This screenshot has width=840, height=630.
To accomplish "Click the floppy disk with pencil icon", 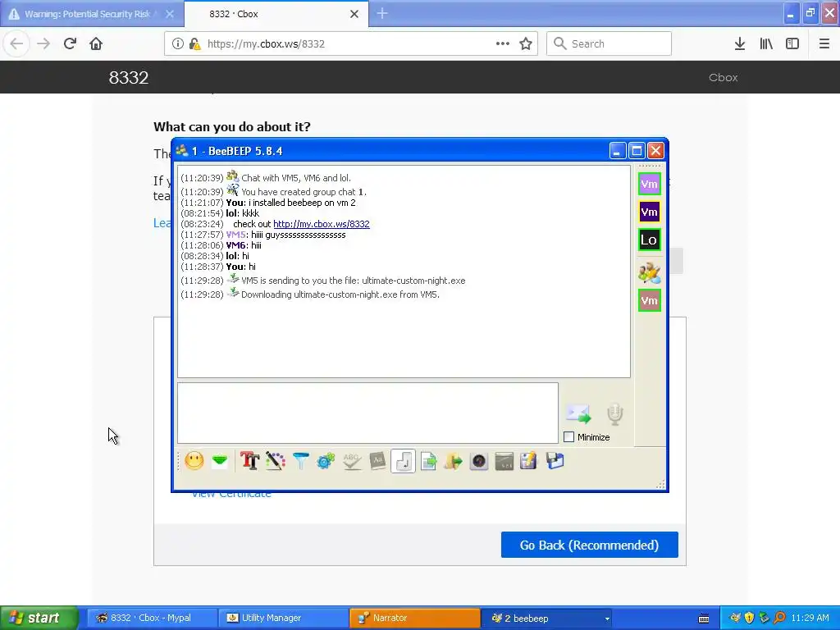I will (528, 461).
